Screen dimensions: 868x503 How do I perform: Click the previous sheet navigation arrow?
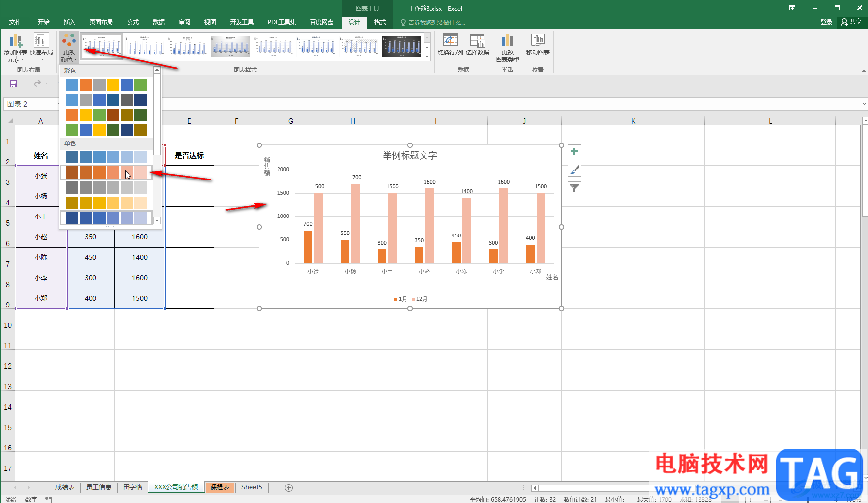coord(16,487)
